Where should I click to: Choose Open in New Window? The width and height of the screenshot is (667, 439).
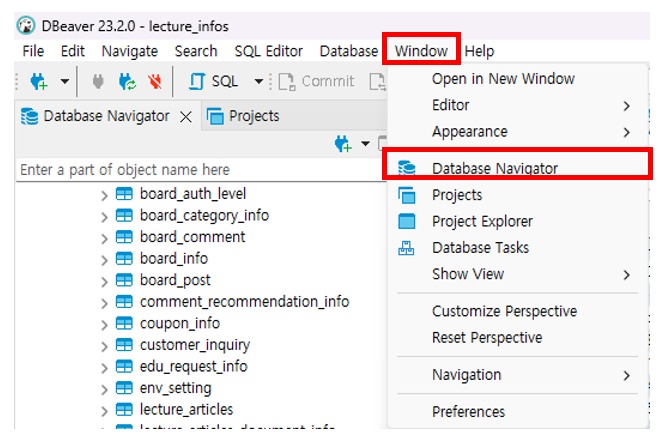pyautogui.click(x=503, y=79)
